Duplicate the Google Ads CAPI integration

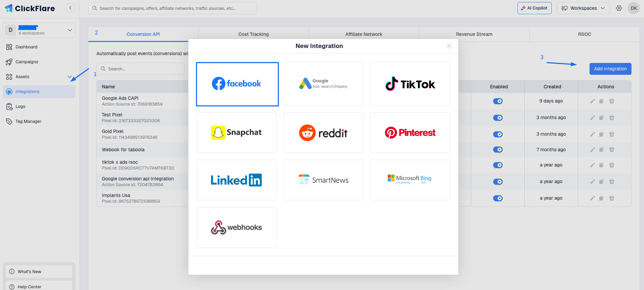[601, 101]
